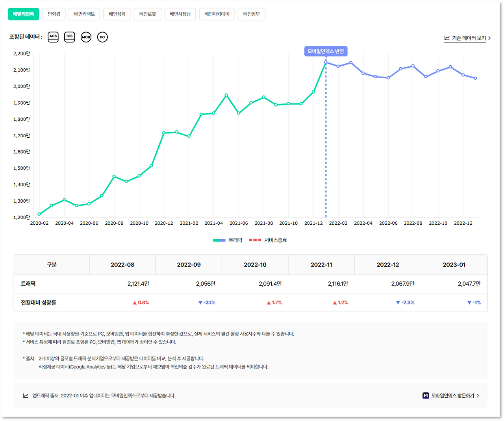504x421 pixels.
Task: Click the 모바일인덱스 반영 chart annotation badge
Action: point(326,51)
